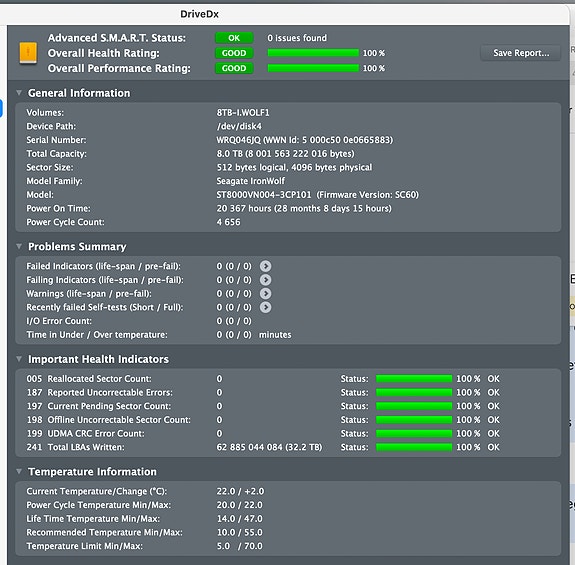Screen dimensions: 575x565
Task: Click the UDMA CRC Error Count row
Action: click(288, 433)
